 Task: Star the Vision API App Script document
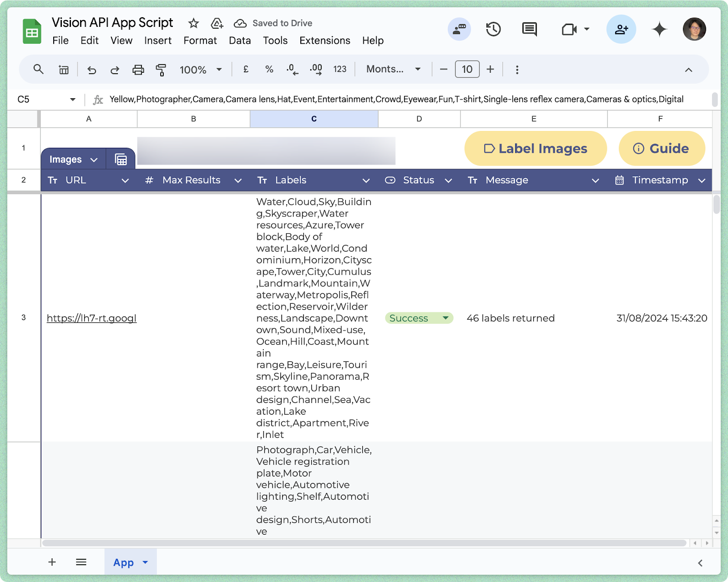click(x=193, y=23)
